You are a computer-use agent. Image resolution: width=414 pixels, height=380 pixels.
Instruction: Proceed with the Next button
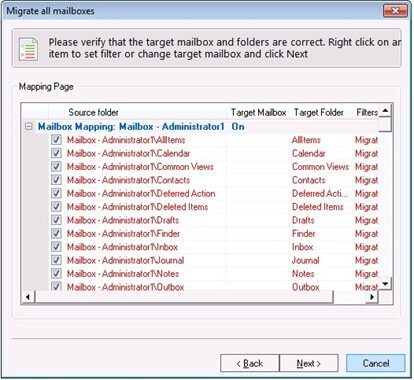[309, 363]
